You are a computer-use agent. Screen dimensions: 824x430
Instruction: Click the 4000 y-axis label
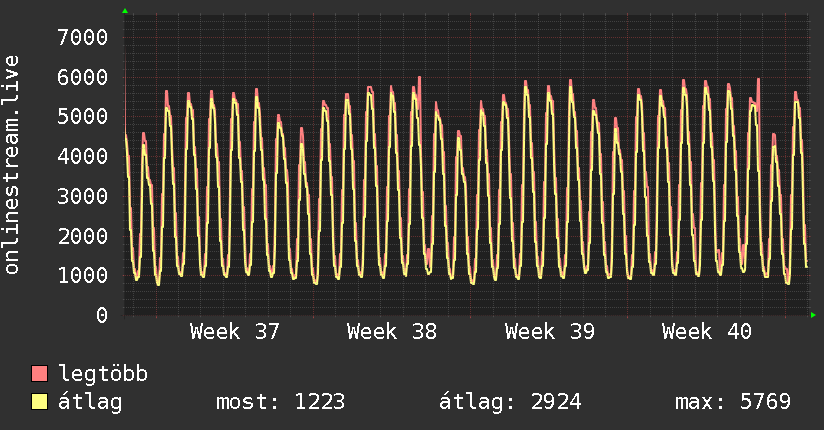click(x=83, y=156)
